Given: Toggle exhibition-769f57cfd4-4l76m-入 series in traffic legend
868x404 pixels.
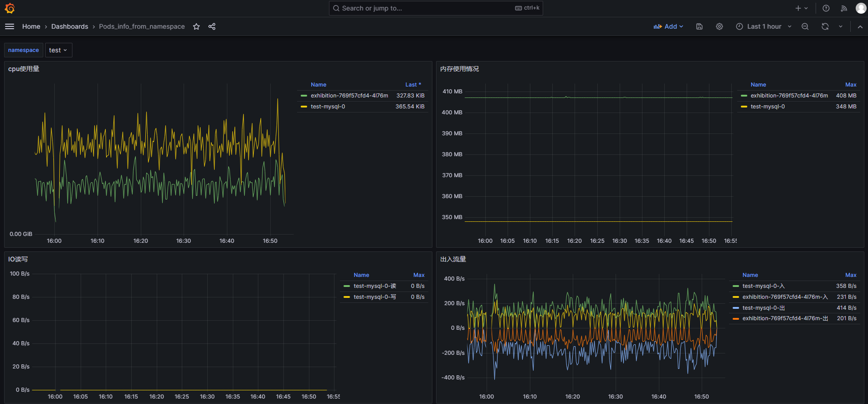Looking at the screenshot, I should [x=785, y=297].
